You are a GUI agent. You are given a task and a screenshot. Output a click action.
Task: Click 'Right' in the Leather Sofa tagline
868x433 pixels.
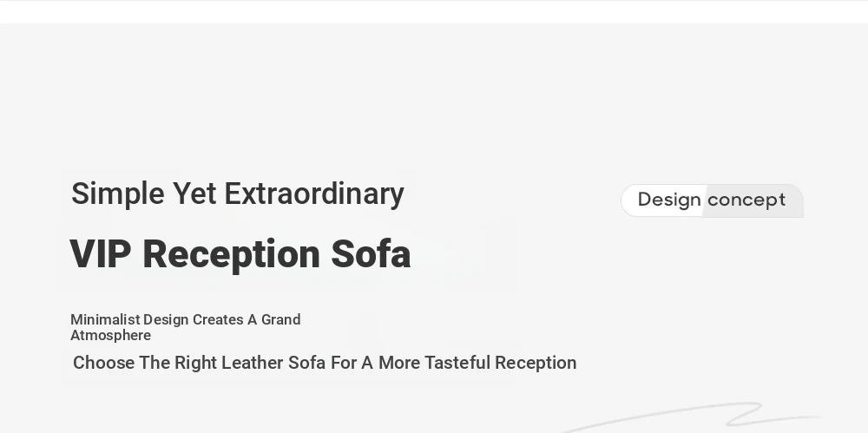tap(195, 364)
